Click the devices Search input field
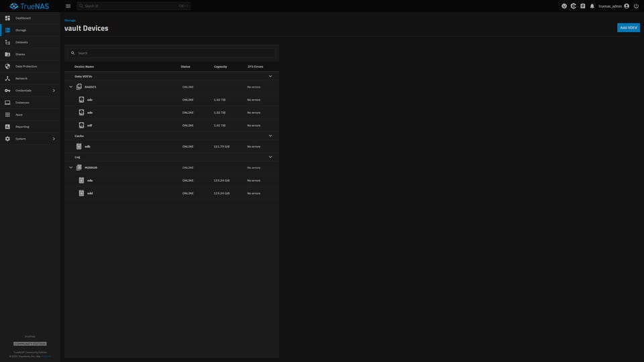The width and height of the screenshot is (644, 362). (172, 53)
